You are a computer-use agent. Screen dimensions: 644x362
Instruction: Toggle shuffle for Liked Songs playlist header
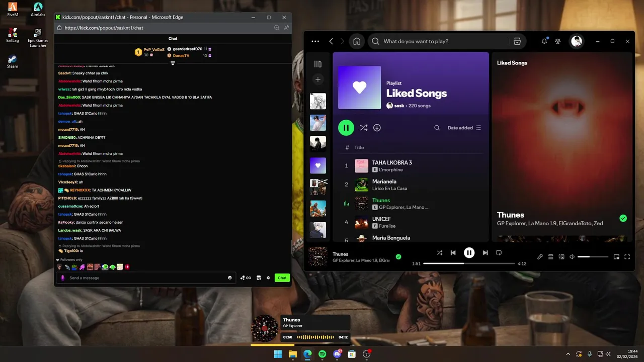363,128
